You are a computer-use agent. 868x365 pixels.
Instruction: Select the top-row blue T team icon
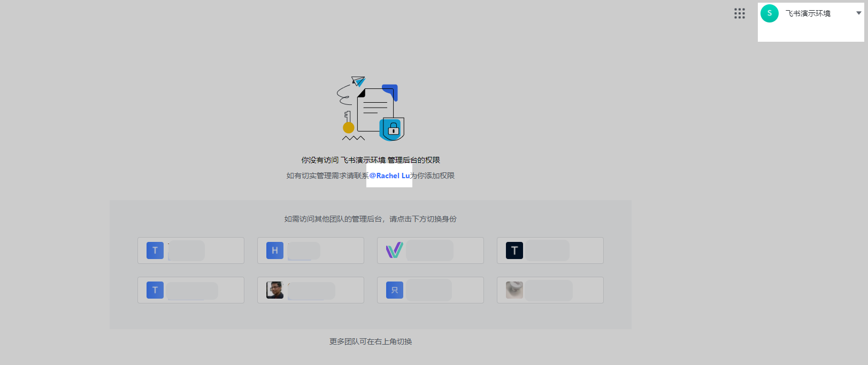coord(155,250)
